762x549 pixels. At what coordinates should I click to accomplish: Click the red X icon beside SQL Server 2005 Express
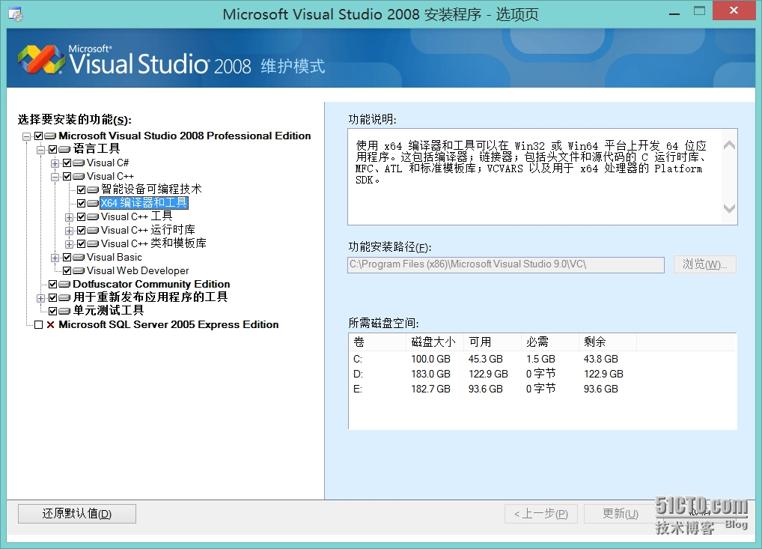51,325
